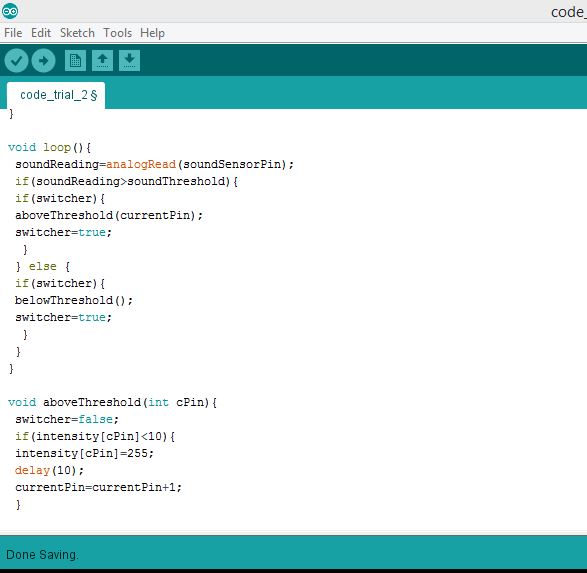Screen dimensions: 587x573
Task: Click the '} else {' line
Action: 43,266
